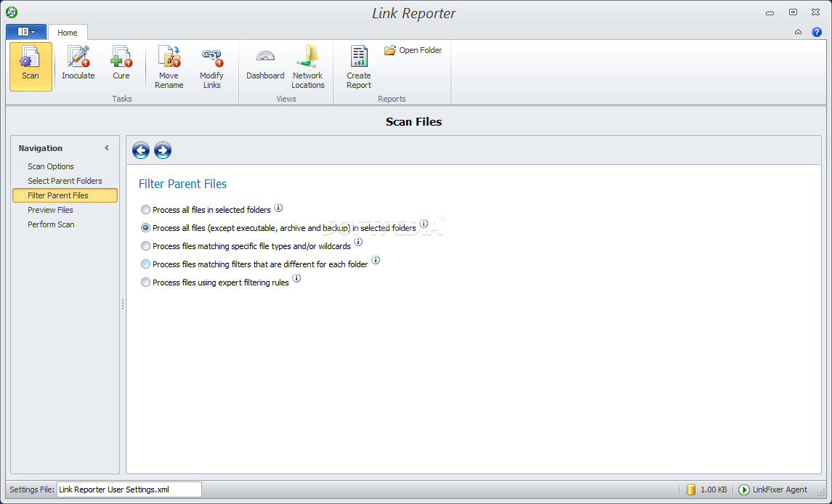Click the LinkFixer Agent status icon

[x=744, y=489]
